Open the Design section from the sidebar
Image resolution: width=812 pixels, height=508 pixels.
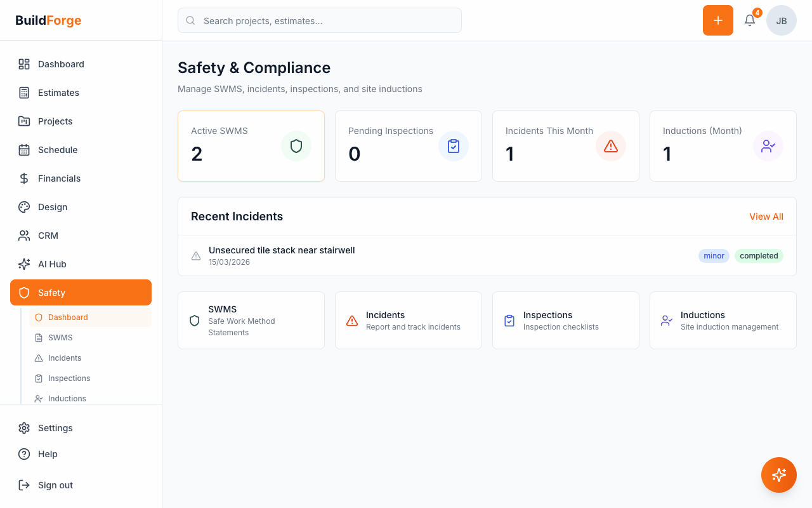(52, 207)
